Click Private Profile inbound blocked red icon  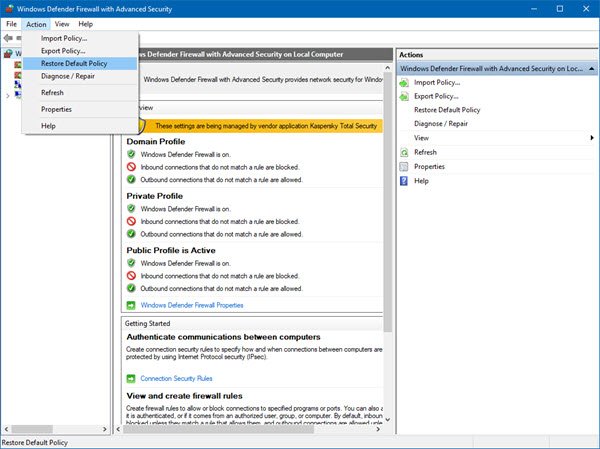pyautogui.click(x=131, y=221)
